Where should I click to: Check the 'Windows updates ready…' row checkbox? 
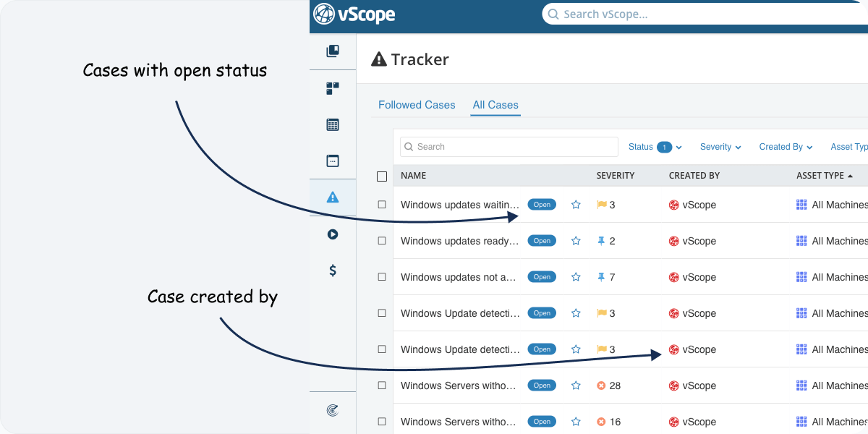coord(382,241)
